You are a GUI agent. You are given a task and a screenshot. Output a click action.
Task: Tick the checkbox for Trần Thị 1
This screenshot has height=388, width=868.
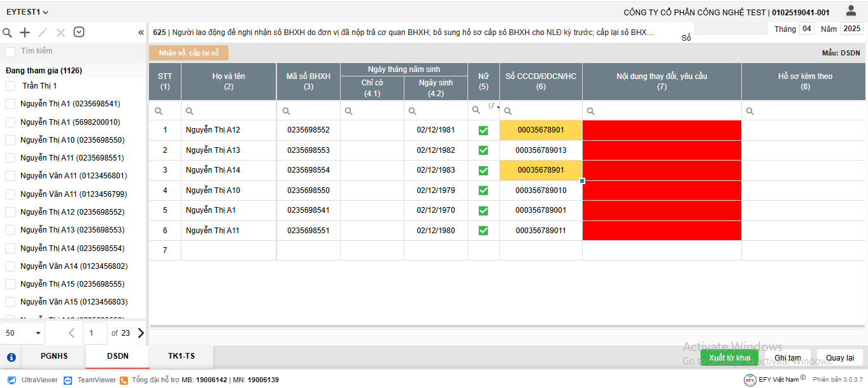click(x=10, y=86)
